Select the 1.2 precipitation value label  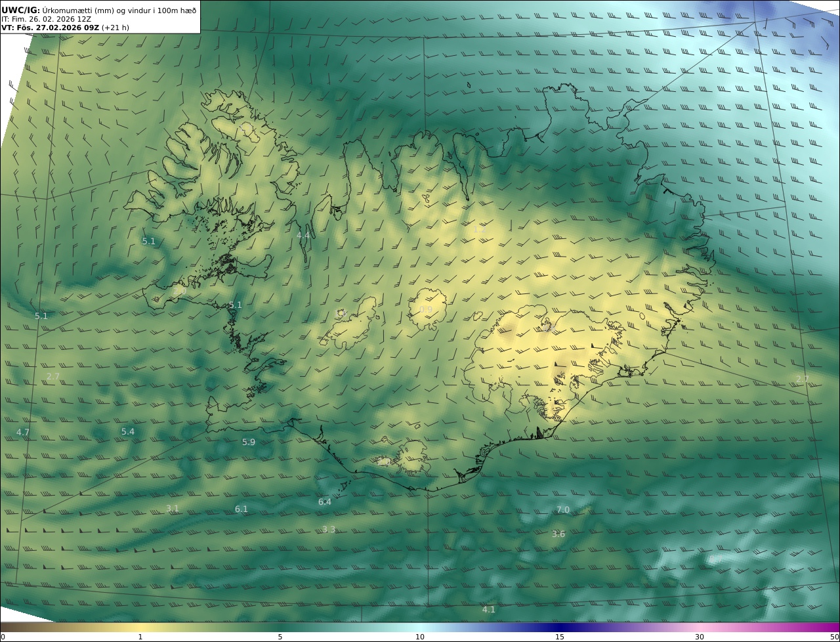(x=480, y=229)
